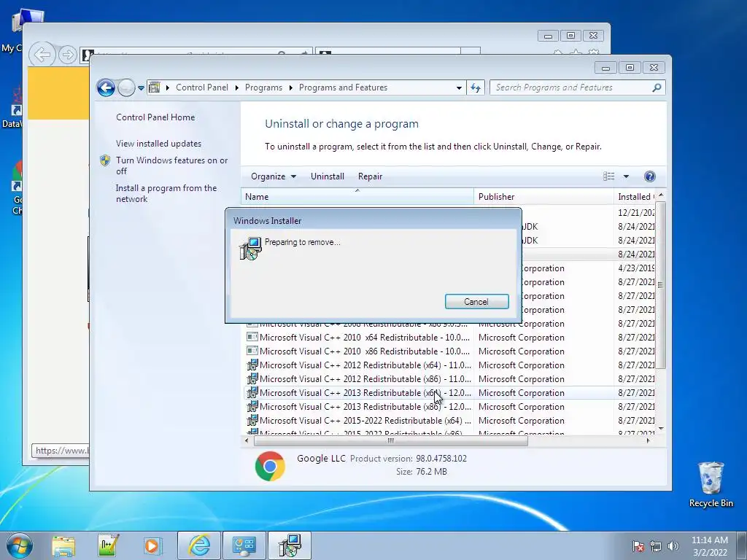Sort by the Publisher column header
The height and width of the screenshot is (560, 747).
pyautogui.click(x=543, y=197)
